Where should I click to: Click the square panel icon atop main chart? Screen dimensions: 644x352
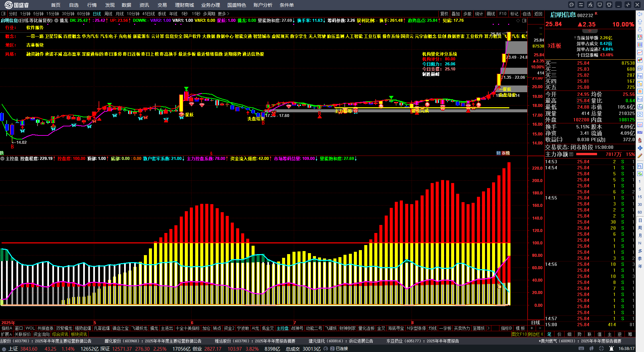[x=524, y=20]
